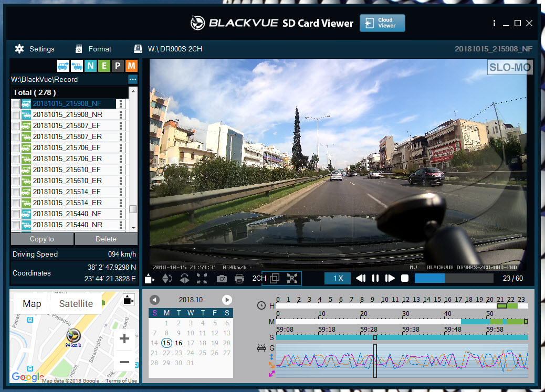Pause the video playback
Viewport: 545px width, 392px height.
click(x=375, y=278)
